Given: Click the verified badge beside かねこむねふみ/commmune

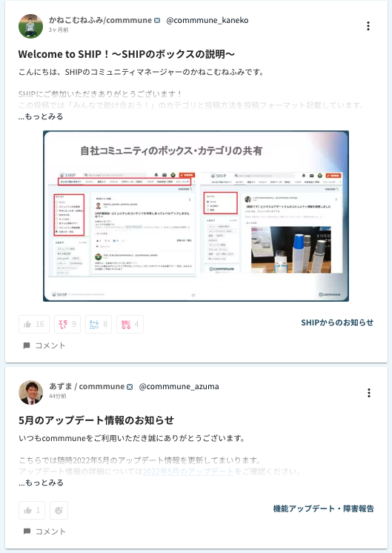Looking at the screenshot, I should [x=157, y=21].
